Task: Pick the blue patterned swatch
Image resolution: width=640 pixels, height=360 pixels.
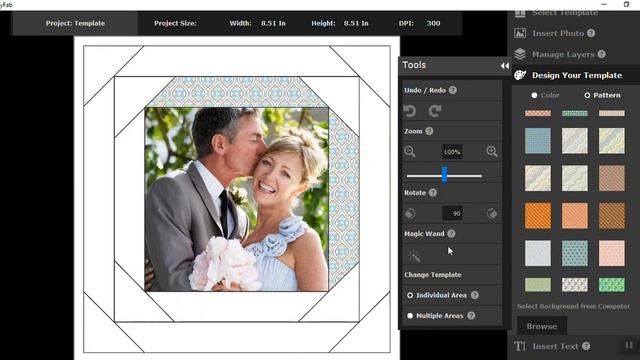Action: click(x=538, y=141)
